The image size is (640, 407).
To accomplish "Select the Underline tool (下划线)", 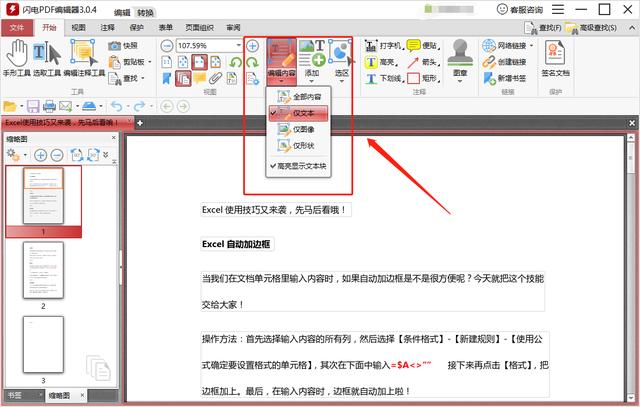I will 384,78.
